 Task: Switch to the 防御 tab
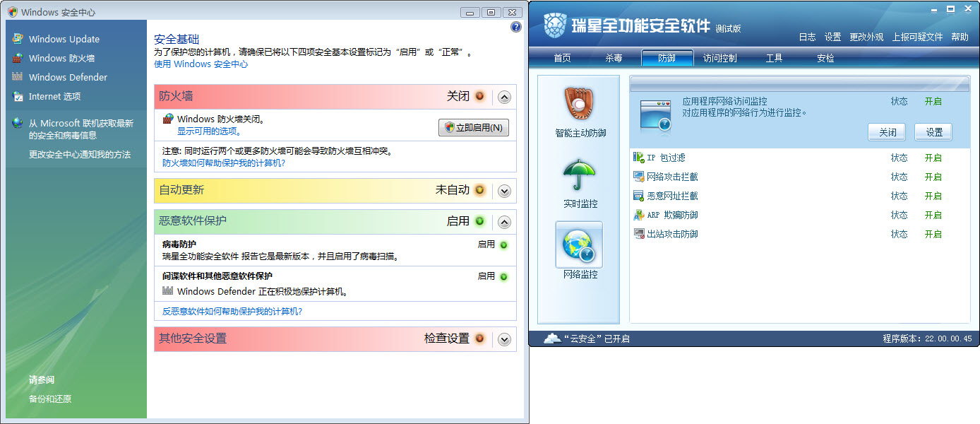[667, 58]
